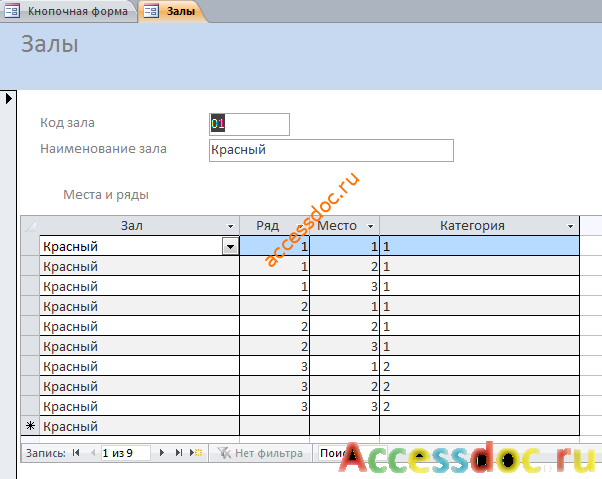Open the Зал column filter dropdown
602x479 pixels.
click(230, 226)
